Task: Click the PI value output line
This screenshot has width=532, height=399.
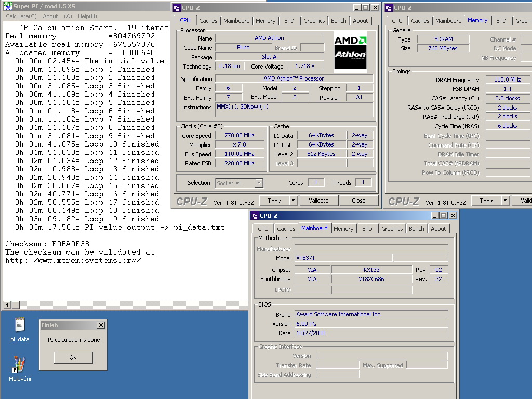Action: point(120,228)
